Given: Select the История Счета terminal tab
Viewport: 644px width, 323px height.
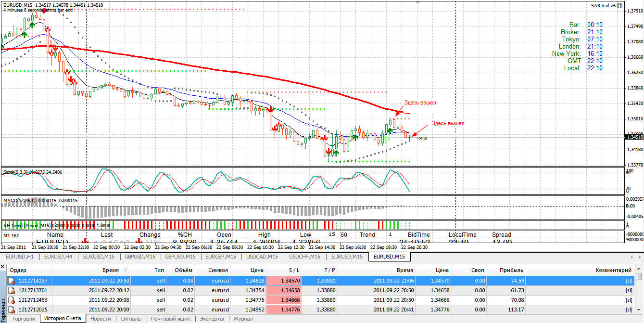Looking at the screenshot, I should pos(63,319).
